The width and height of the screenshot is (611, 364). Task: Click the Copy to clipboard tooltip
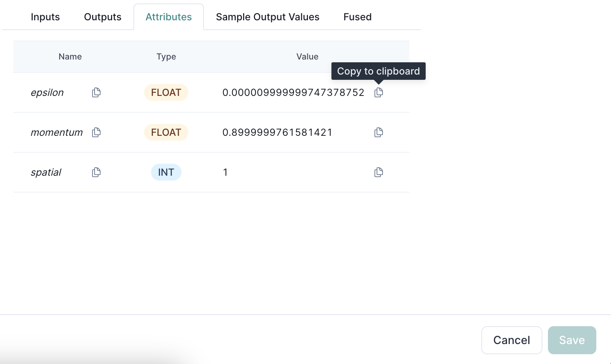pos(378,71)
